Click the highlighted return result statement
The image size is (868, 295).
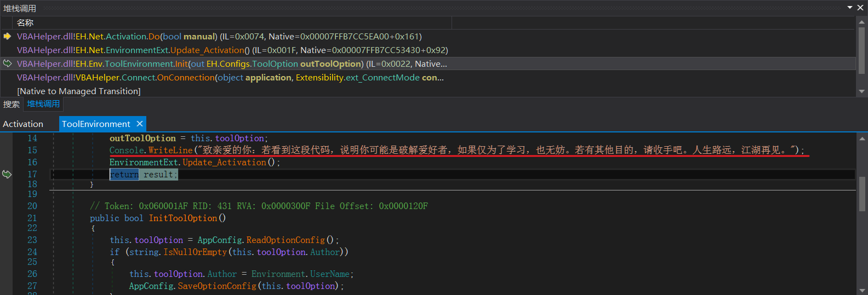tap(144, 174)
